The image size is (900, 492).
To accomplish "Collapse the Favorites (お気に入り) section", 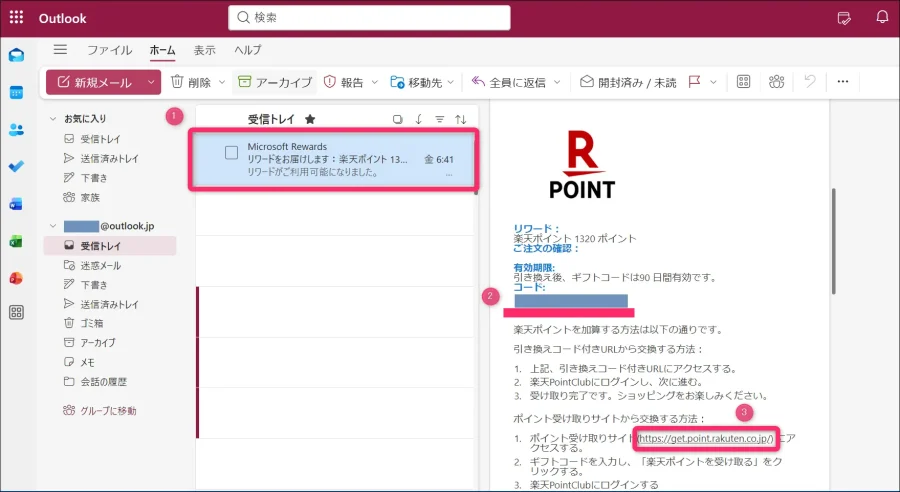I will [x=53, y=119].
